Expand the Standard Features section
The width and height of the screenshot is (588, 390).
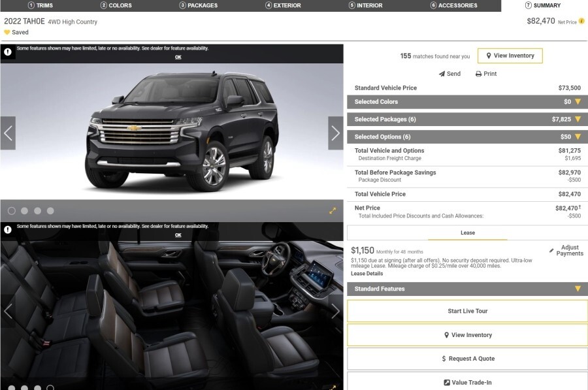(x=467, y=289)
